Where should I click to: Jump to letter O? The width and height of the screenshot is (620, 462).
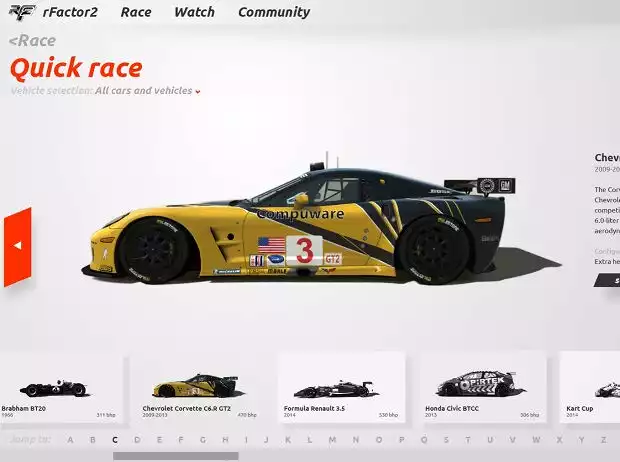[379, 440]
